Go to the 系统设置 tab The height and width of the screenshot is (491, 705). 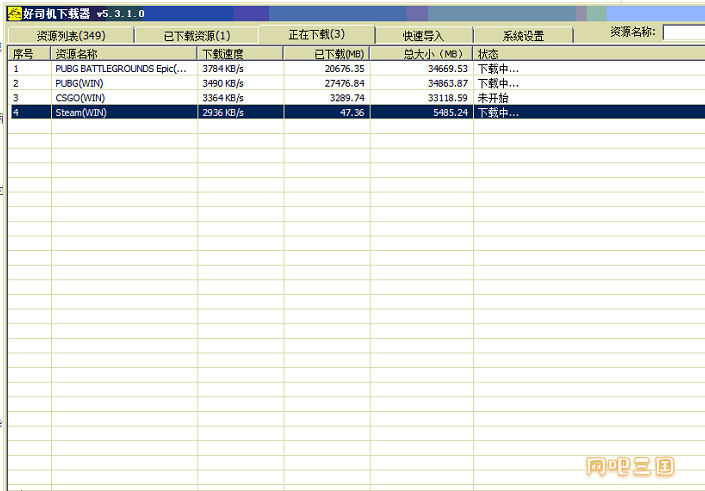pos(523,36)
